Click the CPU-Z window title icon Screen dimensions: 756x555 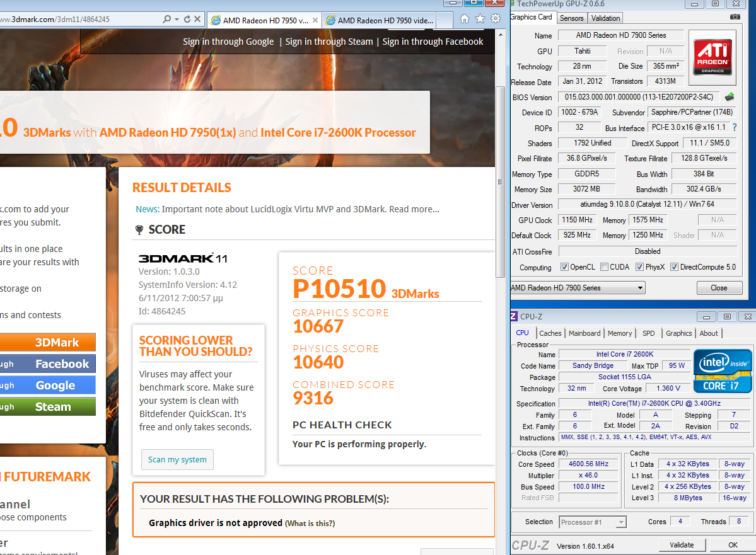coord(513,316)
